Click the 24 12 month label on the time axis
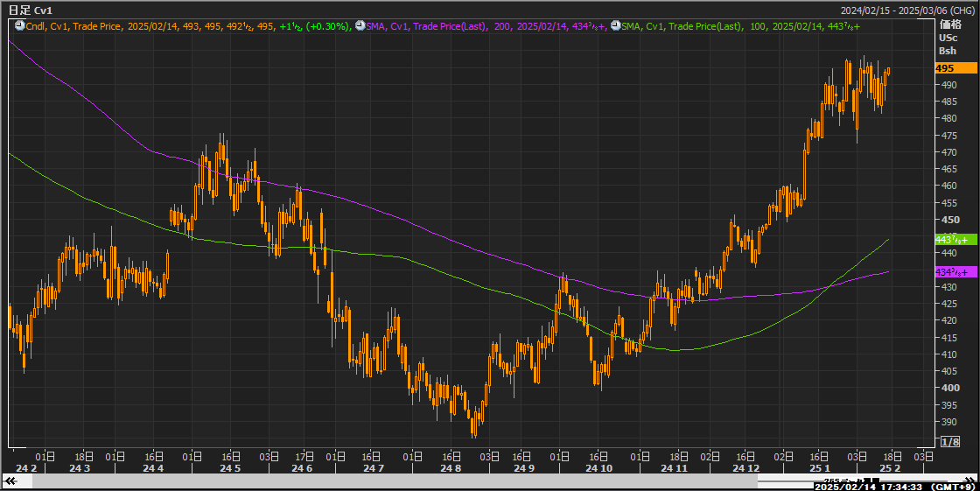980x491 pixels. 746,468
